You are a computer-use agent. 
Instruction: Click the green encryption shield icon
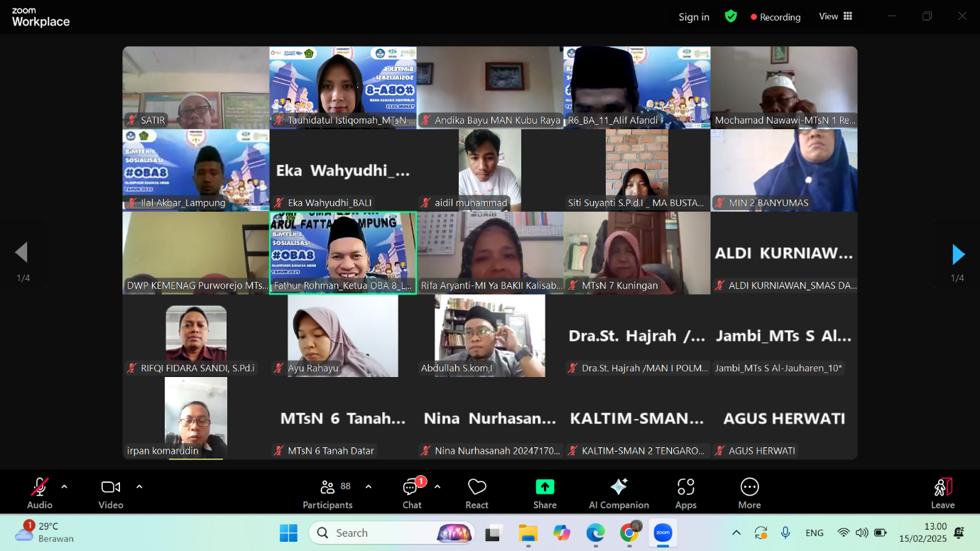click(731, 16)
